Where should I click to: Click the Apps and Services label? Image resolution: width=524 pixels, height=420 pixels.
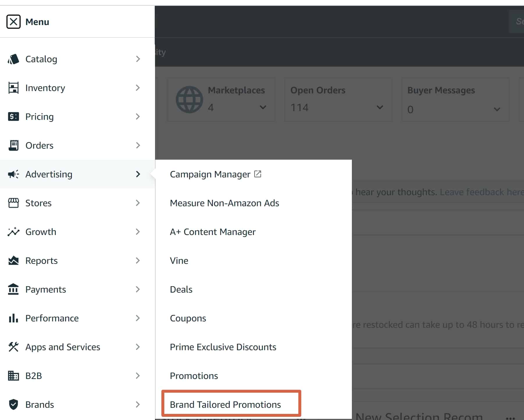click(63, 347)
